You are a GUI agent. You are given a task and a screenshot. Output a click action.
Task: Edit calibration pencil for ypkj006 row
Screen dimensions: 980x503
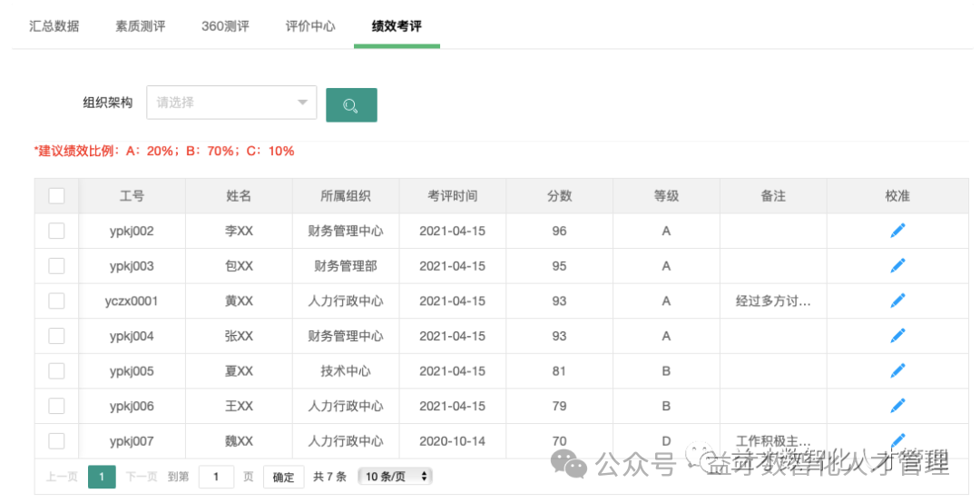tap(897, 406)
